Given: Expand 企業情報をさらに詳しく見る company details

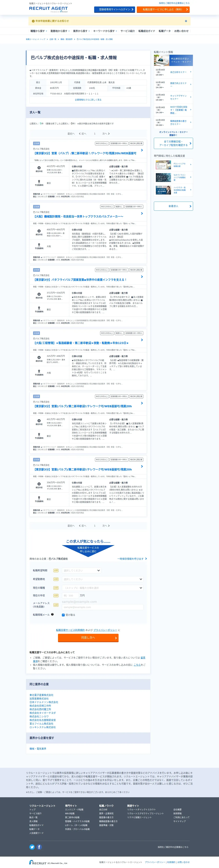Looking at the screenshot, I should coord(88,100).
